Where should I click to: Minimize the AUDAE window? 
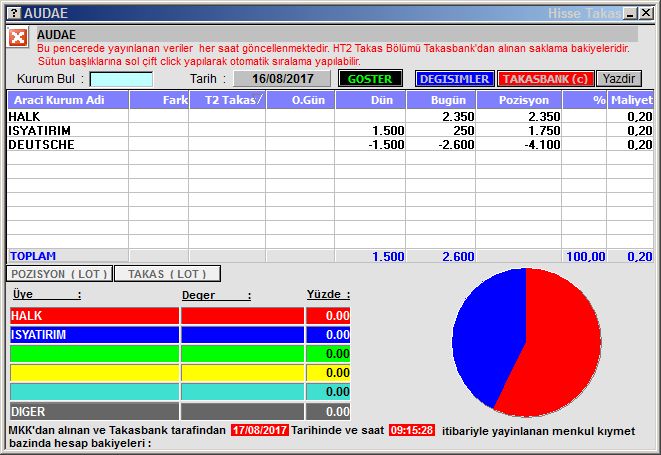point(630,13)
